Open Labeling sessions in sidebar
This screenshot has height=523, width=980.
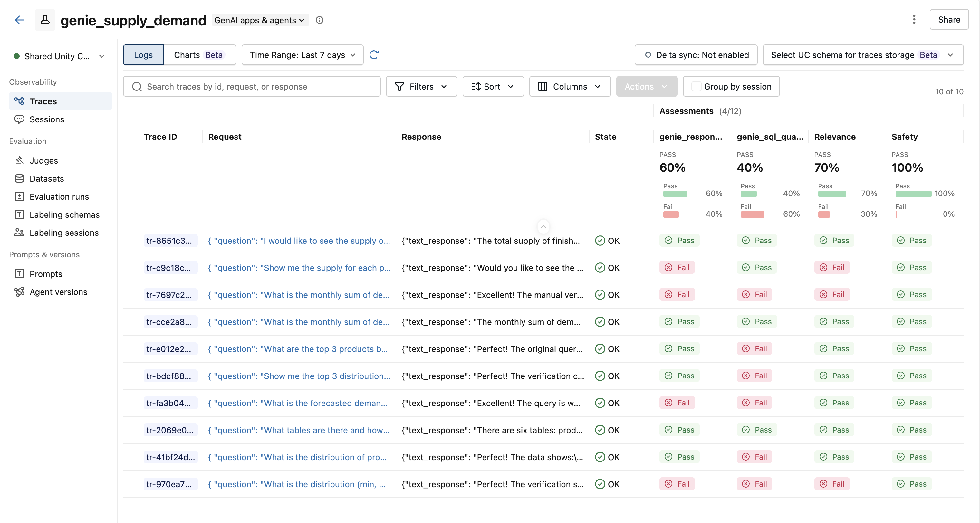(x=64, y=233)
